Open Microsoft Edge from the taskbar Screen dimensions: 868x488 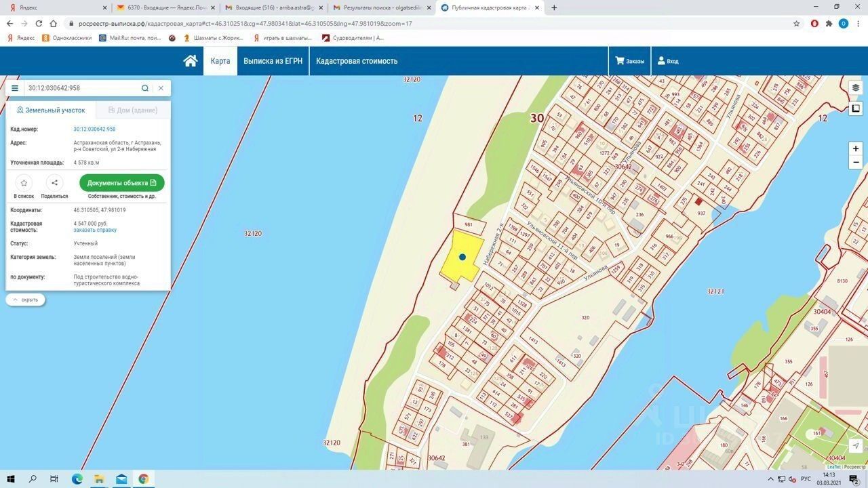coord(77,479)
